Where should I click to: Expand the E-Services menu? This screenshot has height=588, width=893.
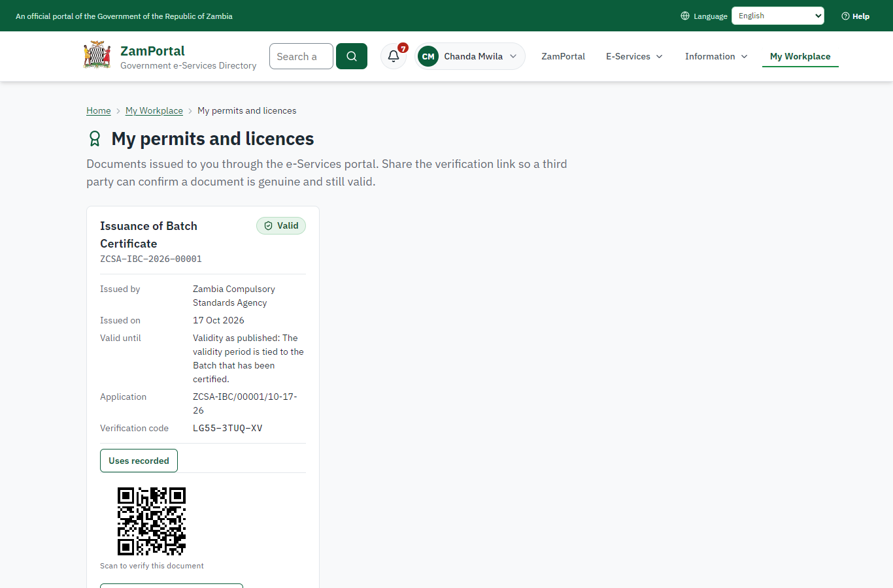click(x=634, y=56)
